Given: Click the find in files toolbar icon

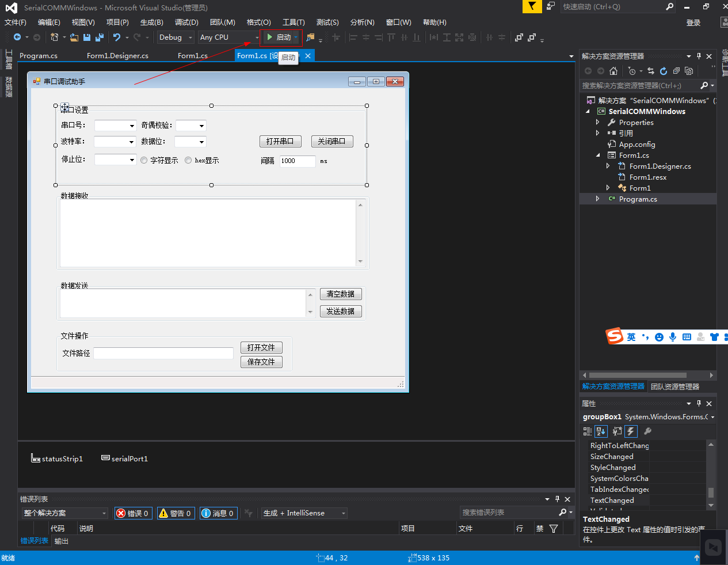Looking at the screenshot, I should (x=310, y=37).
